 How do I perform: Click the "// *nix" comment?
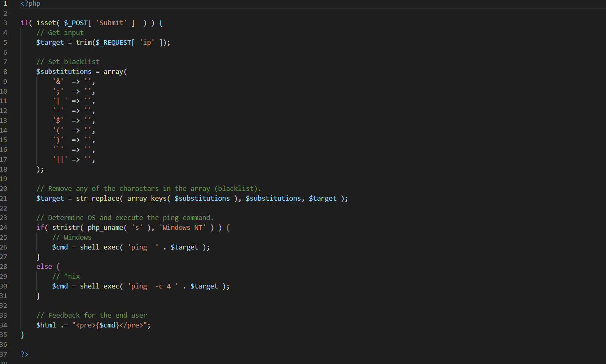tap(66, 277)
